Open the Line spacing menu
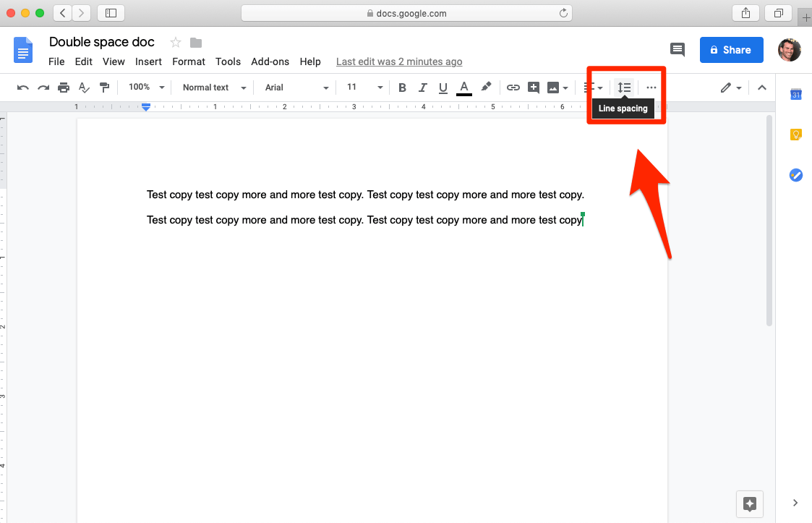Image resolution: width=812 pixels, height=523 pixels. pos(624,88)
